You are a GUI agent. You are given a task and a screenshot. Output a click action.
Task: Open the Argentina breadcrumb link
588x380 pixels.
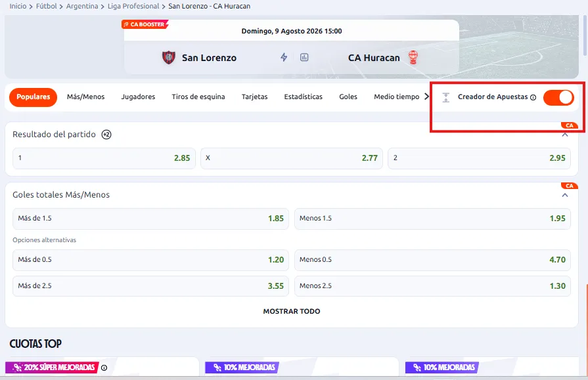pos(82,7)
